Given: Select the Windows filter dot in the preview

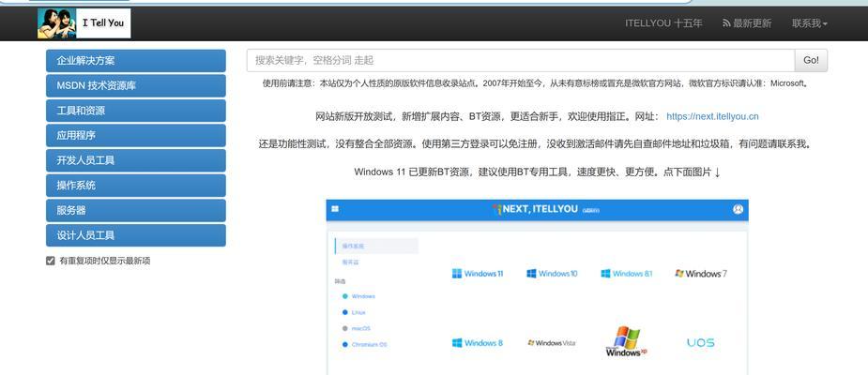Looking at the screenshot, I should [345, 296].
